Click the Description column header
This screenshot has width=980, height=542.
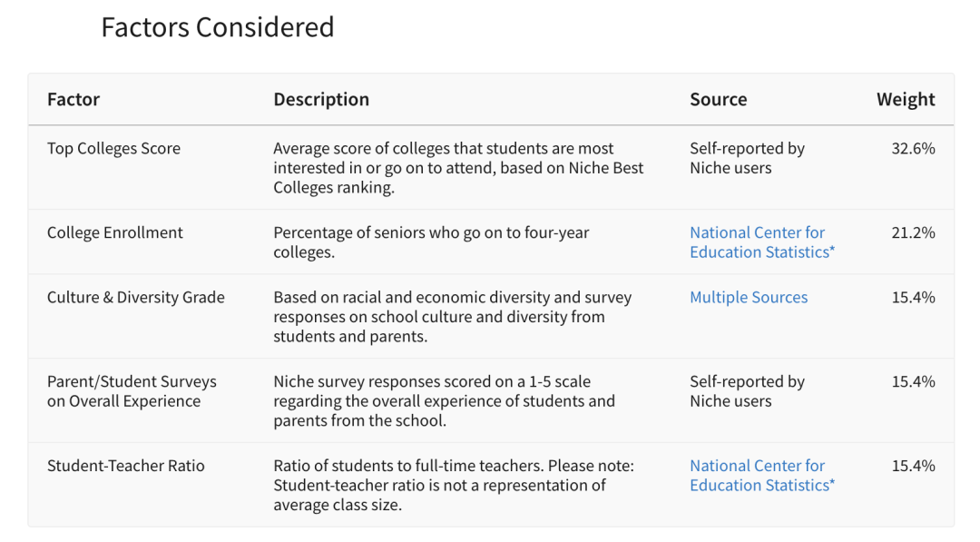[321, 99]
